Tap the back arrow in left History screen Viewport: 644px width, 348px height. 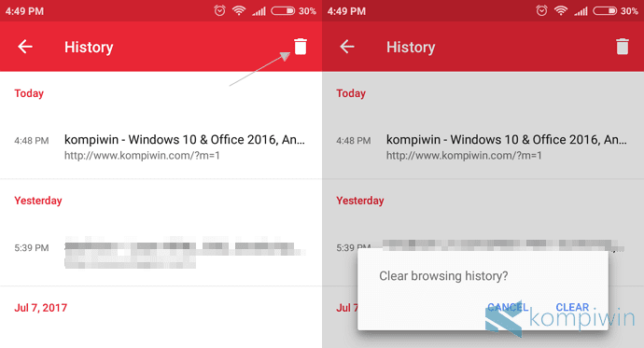(25, 47)
